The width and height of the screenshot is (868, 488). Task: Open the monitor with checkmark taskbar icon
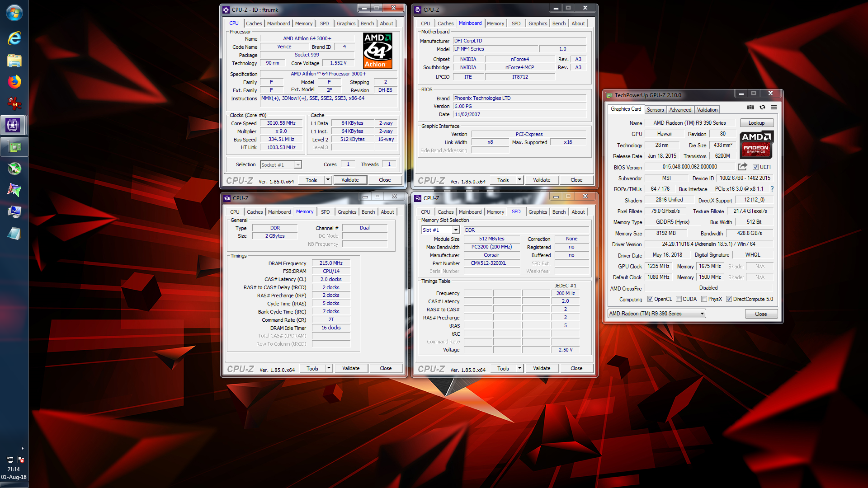pyautogui.click(x=14, y=212)
